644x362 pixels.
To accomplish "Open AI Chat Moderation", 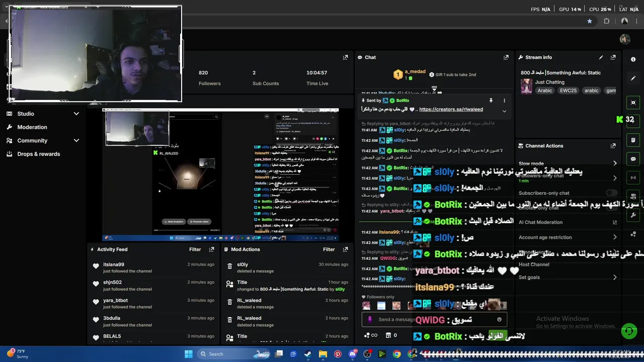I will [x=540, y=222].
